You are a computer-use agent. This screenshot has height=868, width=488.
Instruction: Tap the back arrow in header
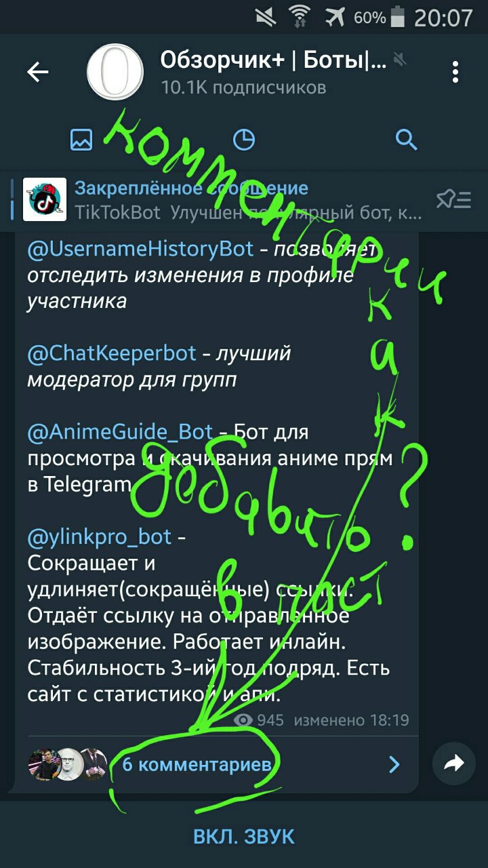coord(38,72)
